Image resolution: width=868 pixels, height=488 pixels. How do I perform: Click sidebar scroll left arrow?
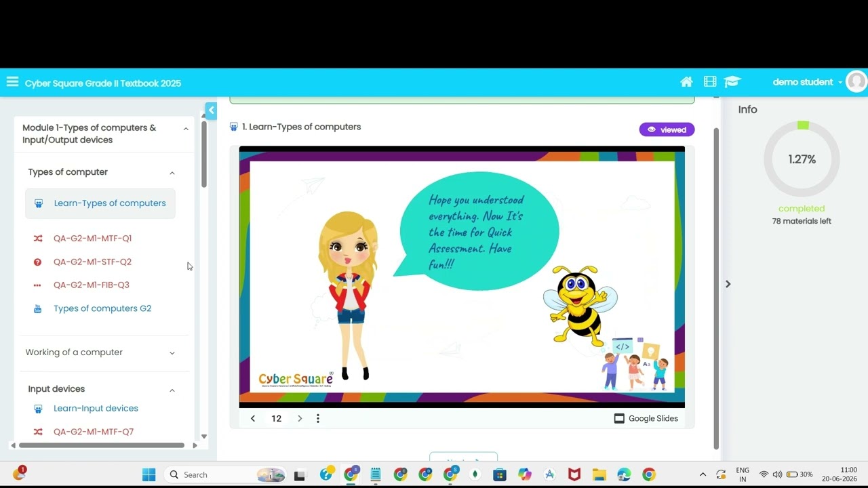13,445
